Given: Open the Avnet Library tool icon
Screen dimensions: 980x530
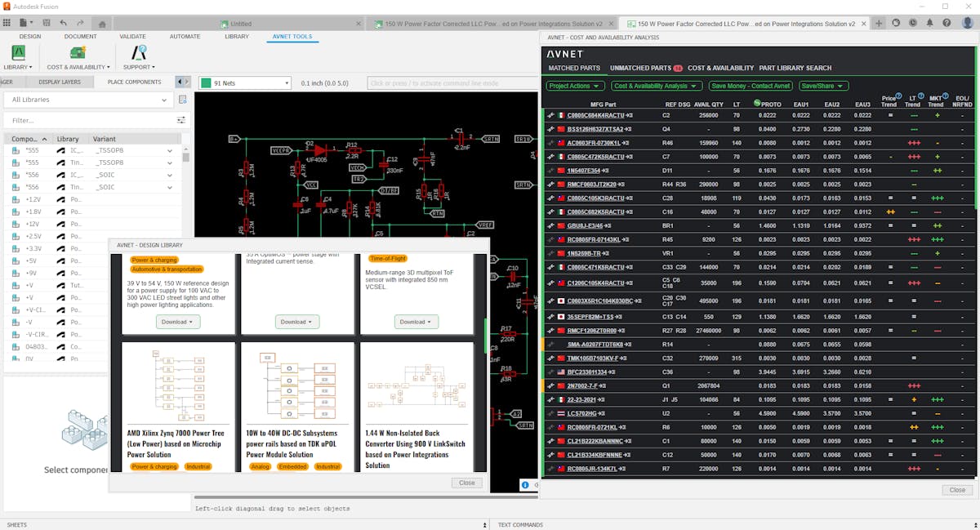Looking at the screenshot, I should [17, 53].
